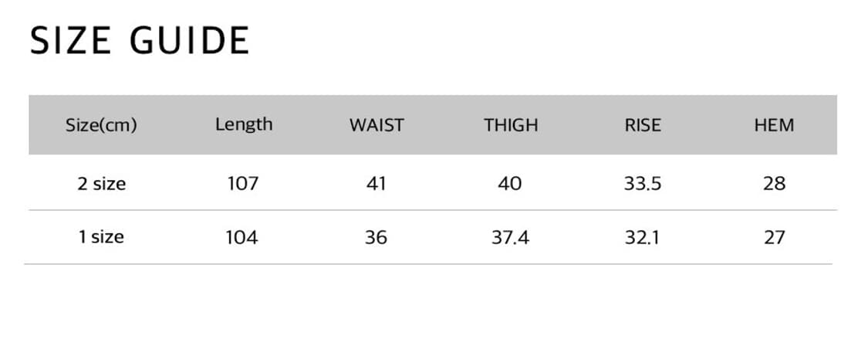The image size is (868, 343).
Task: Select rise value 32.1
Action: click(642, 237)
